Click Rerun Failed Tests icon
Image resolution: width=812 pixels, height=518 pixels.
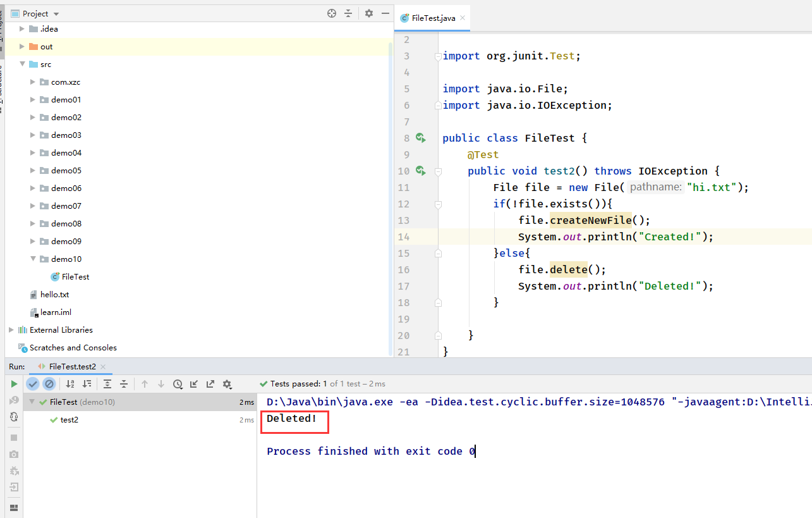(14, 400)
